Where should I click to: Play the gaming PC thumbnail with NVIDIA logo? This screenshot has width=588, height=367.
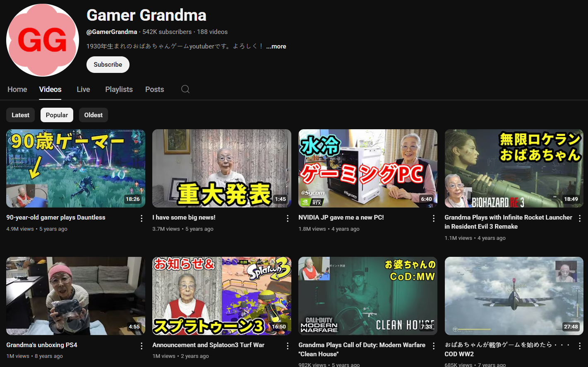click(x=368, y=169)
